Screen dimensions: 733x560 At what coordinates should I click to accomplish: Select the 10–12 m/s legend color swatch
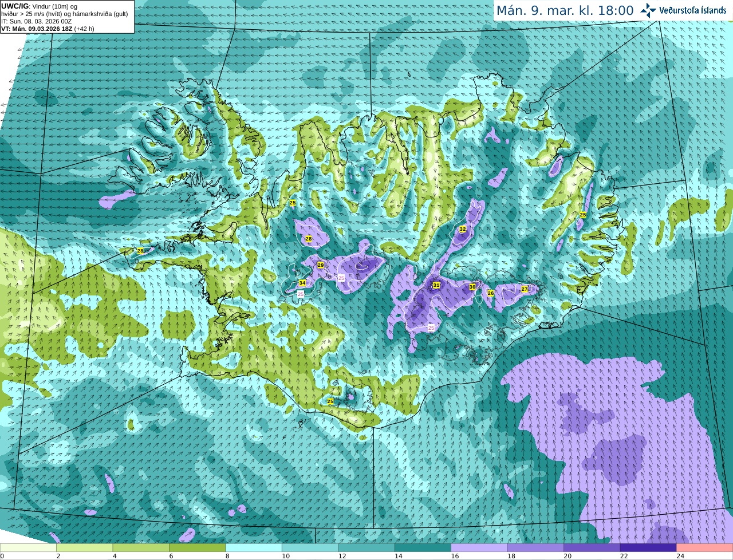pyautogui.click(x=310, y=547)
